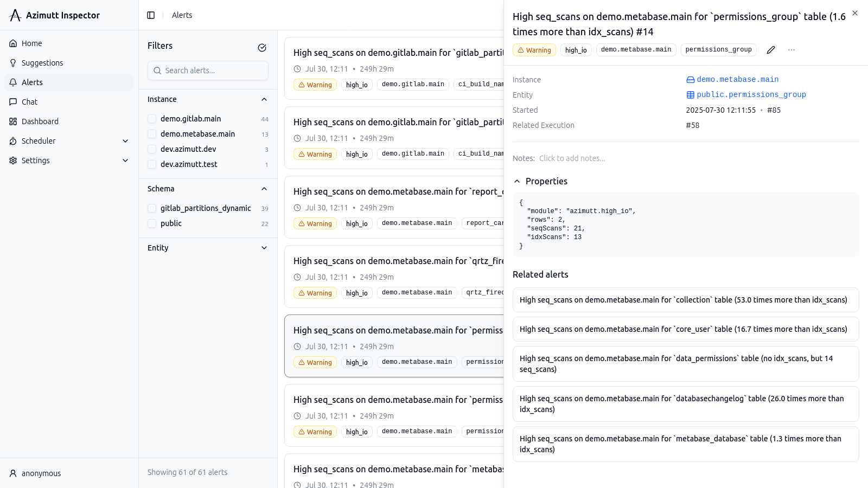Open the public.permissions_group entity link

tap(751, 95)
